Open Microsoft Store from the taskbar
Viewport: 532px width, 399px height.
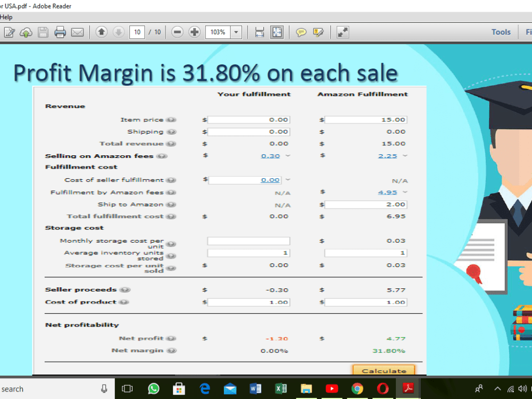[x=179, y=389]
